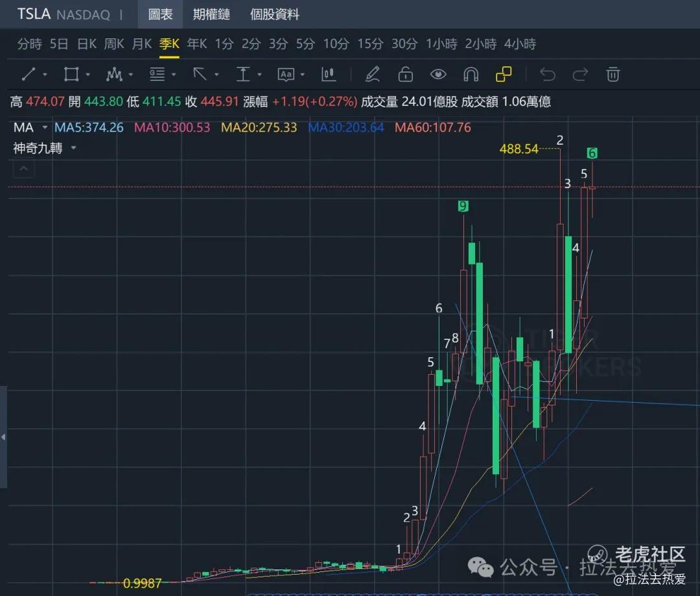
Task: Click the MA60:107.76 indicator value
Action: (432, 127)
